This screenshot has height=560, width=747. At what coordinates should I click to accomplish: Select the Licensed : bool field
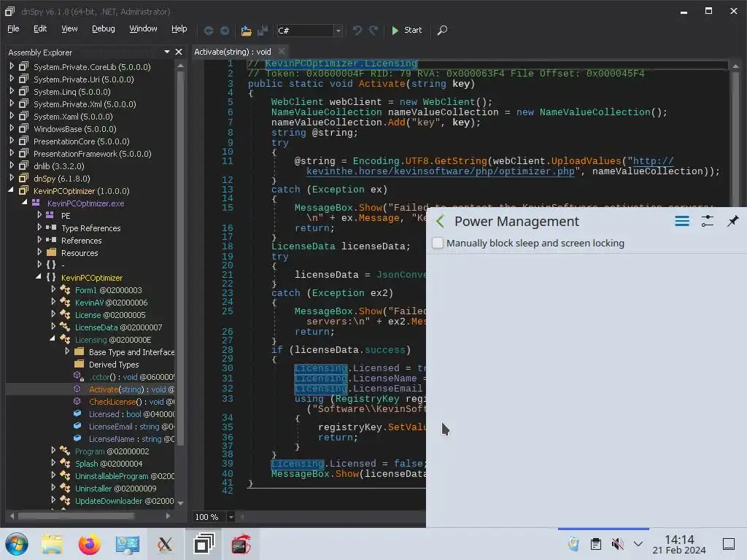click(x=131, y=414)
